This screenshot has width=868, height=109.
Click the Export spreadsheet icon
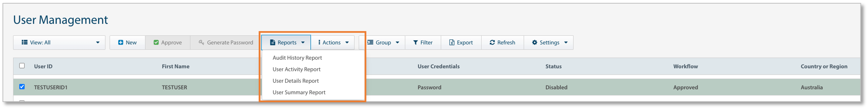point(452,42)
